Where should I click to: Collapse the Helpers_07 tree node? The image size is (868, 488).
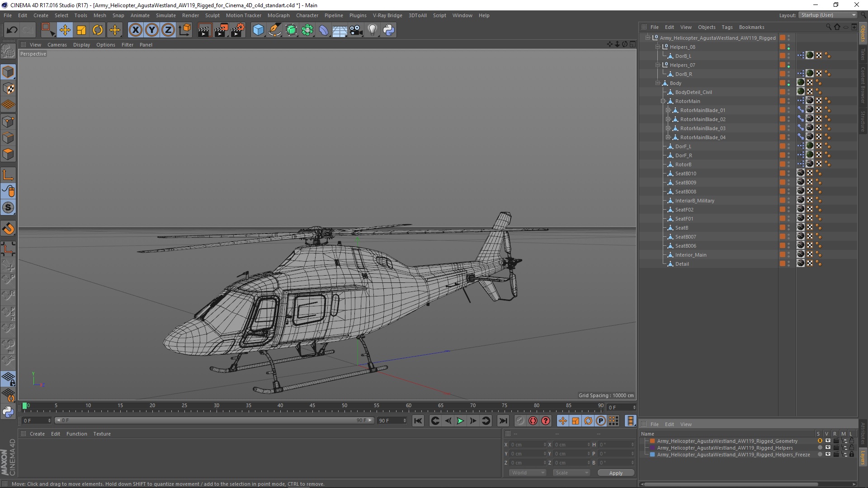658,65
